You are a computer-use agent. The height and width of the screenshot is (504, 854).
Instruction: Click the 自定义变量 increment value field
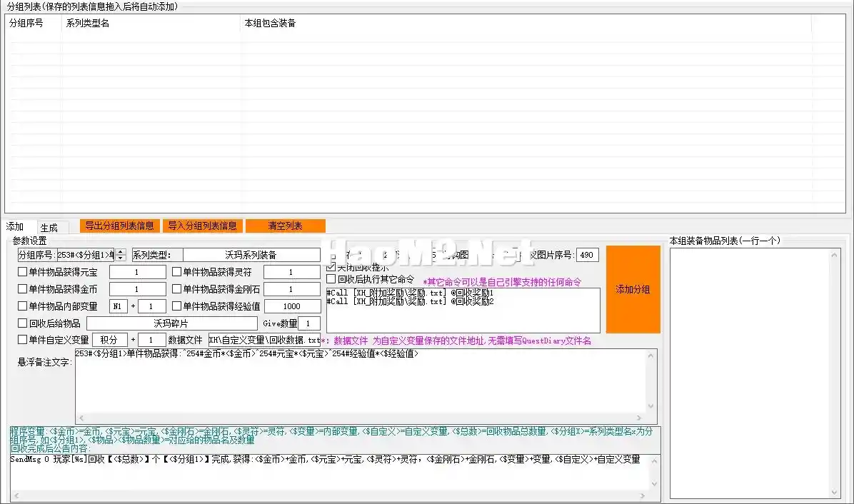[151, 341]
